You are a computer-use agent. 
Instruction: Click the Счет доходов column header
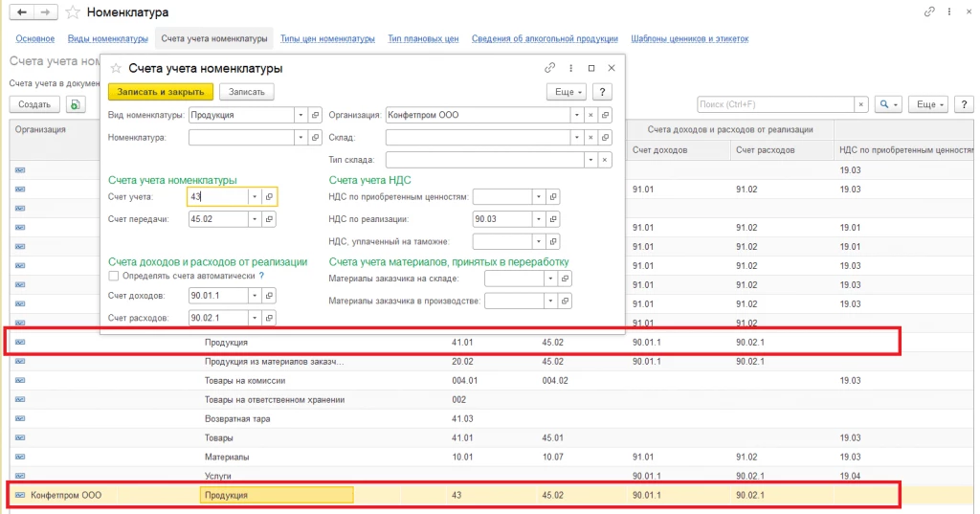[679, 150]
